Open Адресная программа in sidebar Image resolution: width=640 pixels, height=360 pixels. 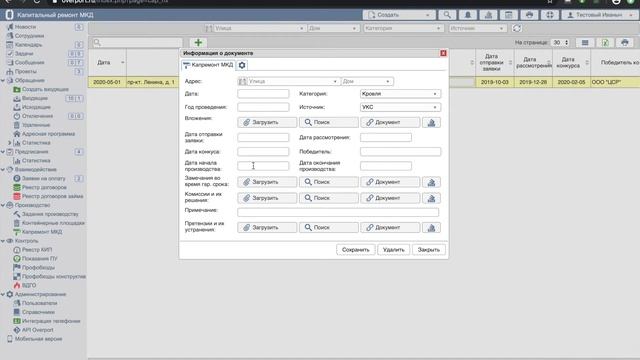click(x=48, y=134)
